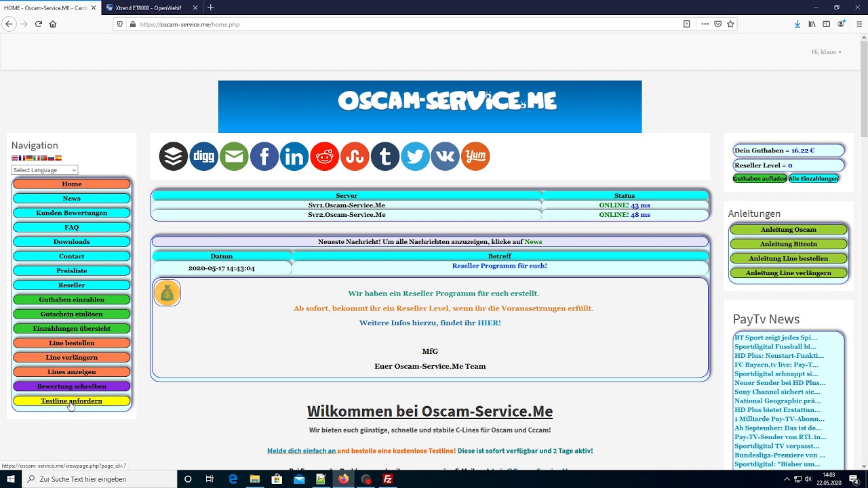Open the Anleitung Oscam guide
The height and width of the screenshot is (488, 868).
click(789, 230)
